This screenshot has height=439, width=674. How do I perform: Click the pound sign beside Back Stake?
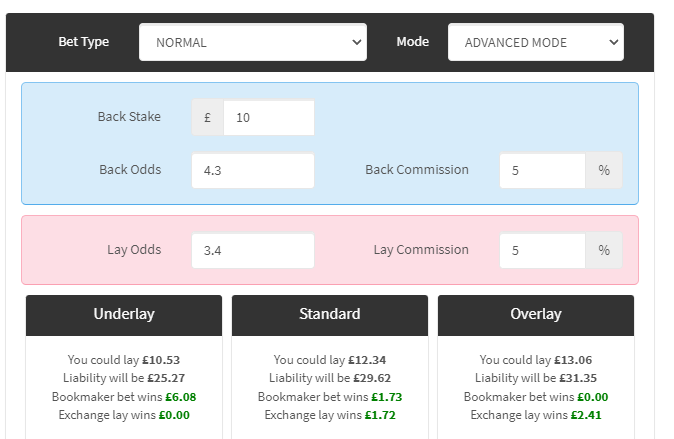[x=207, y=117]
